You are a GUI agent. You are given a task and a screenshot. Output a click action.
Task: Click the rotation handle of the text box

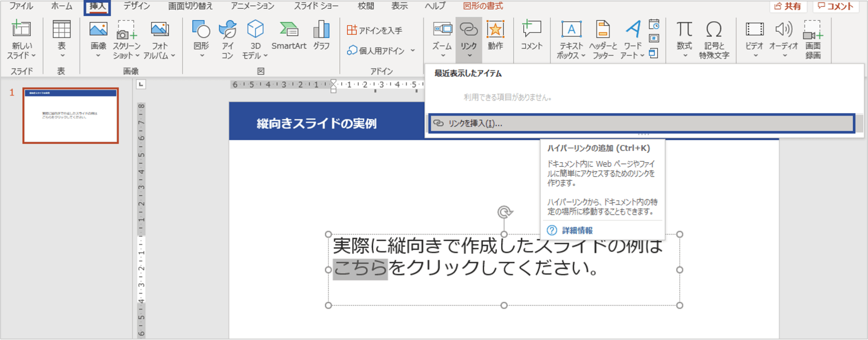504,212
